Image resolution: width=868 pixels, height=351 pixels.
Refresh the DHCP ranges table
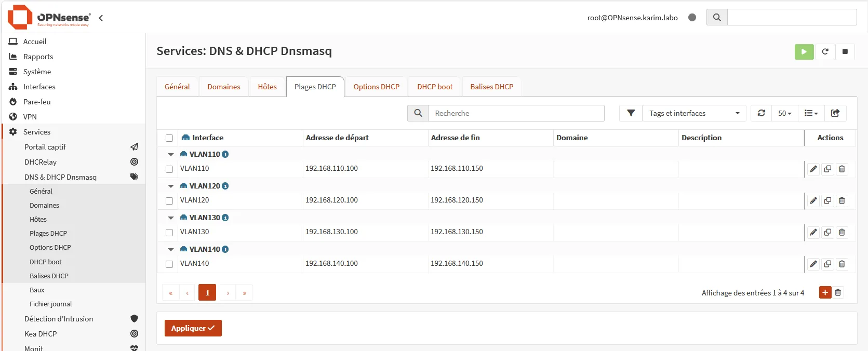click(762, 113)
